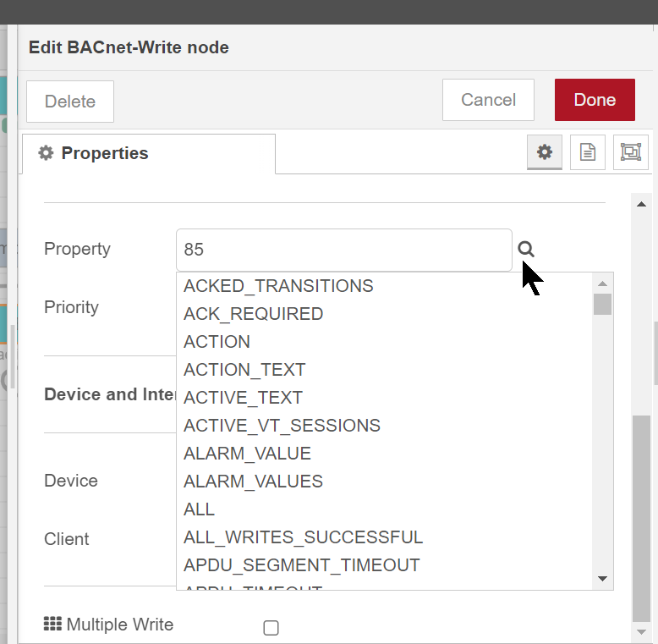Viewport: 658px width, 644px height.
Task: Toggle the Multiple Write checkbox
Action: (x=271, y=628)
